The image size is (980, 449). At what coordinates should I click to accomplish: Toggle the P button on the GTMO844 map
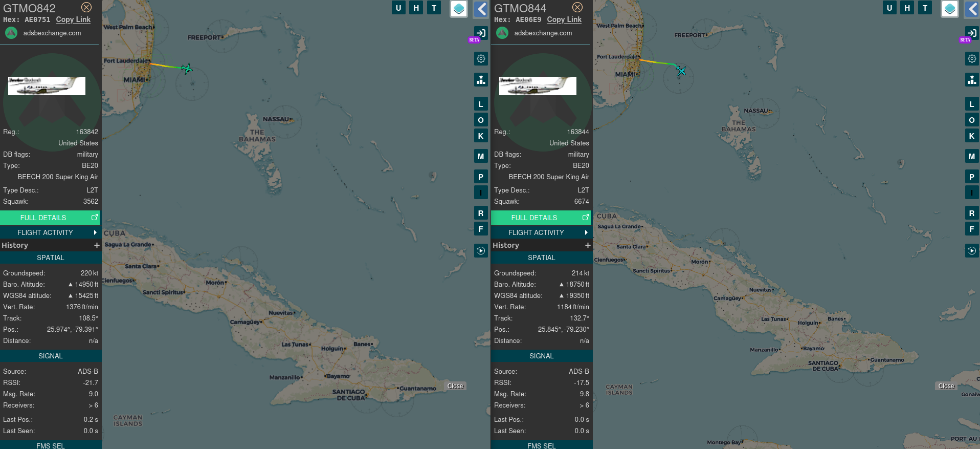[972, 177]
